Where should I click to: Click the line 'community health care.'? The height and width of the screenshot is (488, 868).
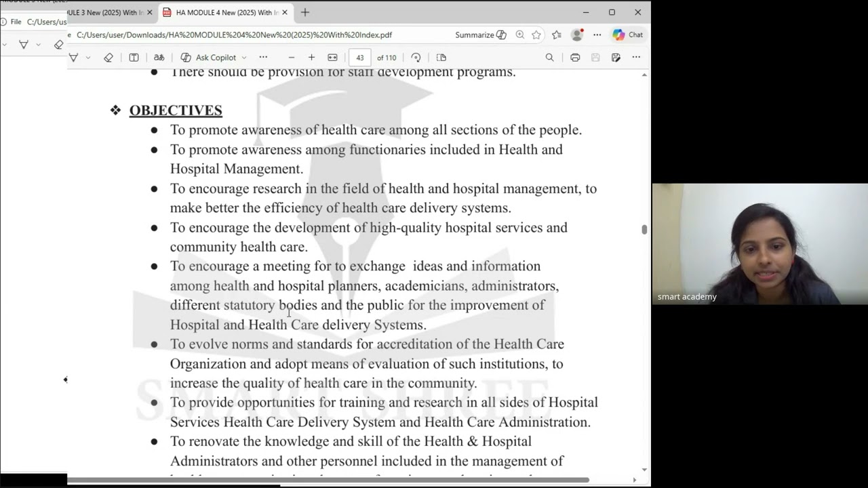tap(239, 247)
